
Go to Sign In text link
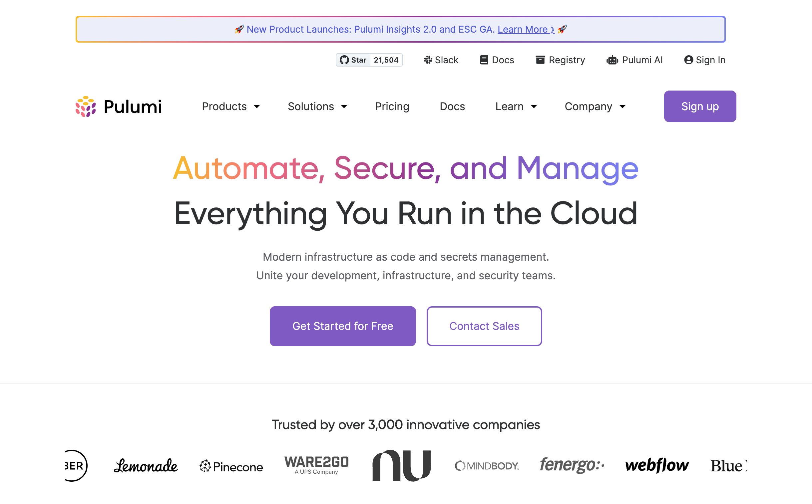(711, 60)
